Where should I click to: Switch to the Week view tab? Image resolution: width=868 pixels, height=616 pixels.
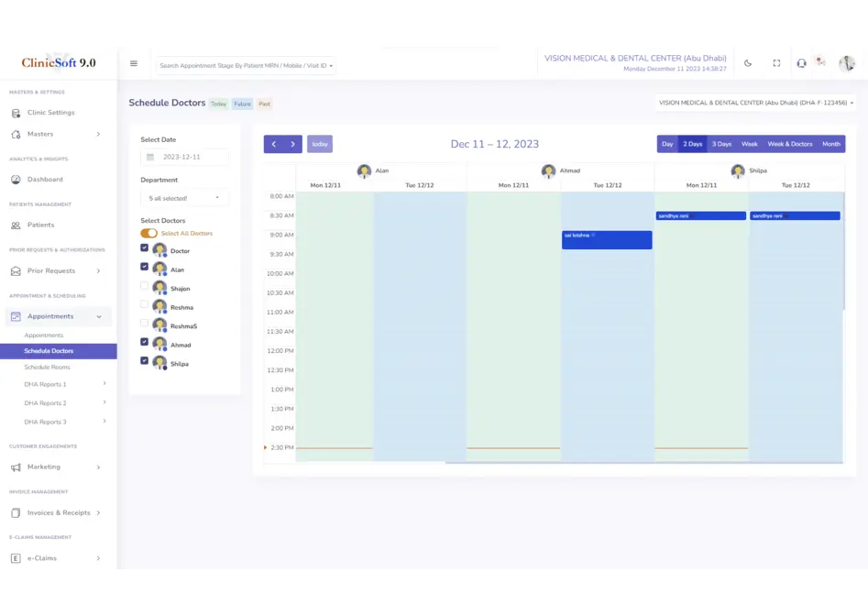[749, 144]
